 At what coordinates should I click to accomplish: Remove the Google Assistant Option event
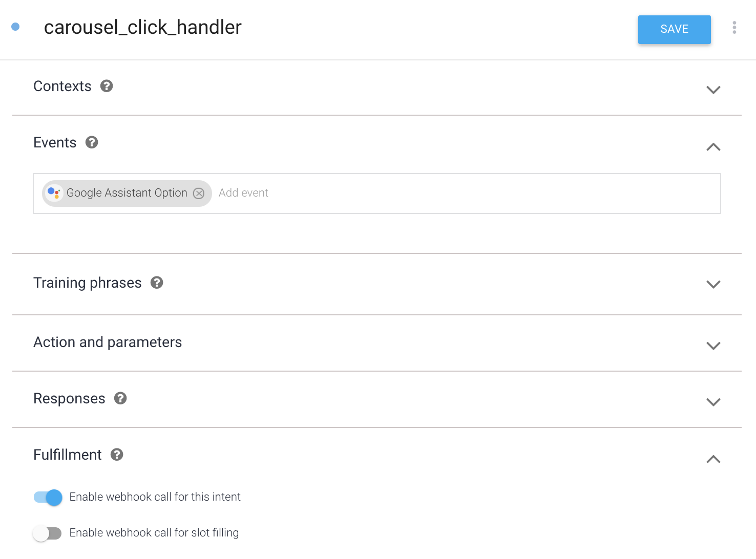pos(199,193)
